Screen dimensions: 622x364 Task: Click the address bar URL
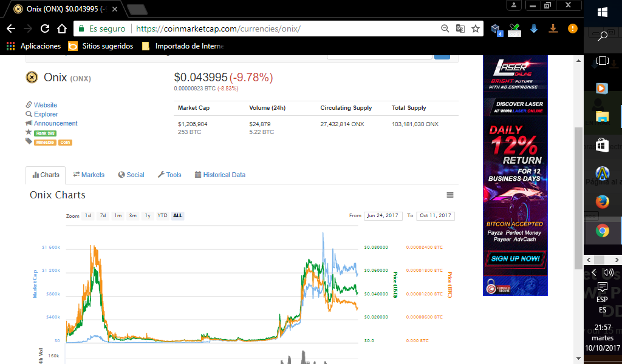point(218,29)
